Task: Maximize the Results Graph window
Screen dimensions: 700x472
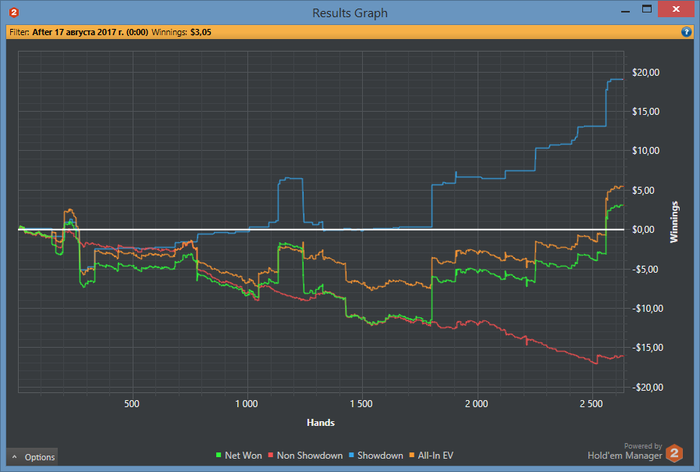Action: tap(647, 9)
